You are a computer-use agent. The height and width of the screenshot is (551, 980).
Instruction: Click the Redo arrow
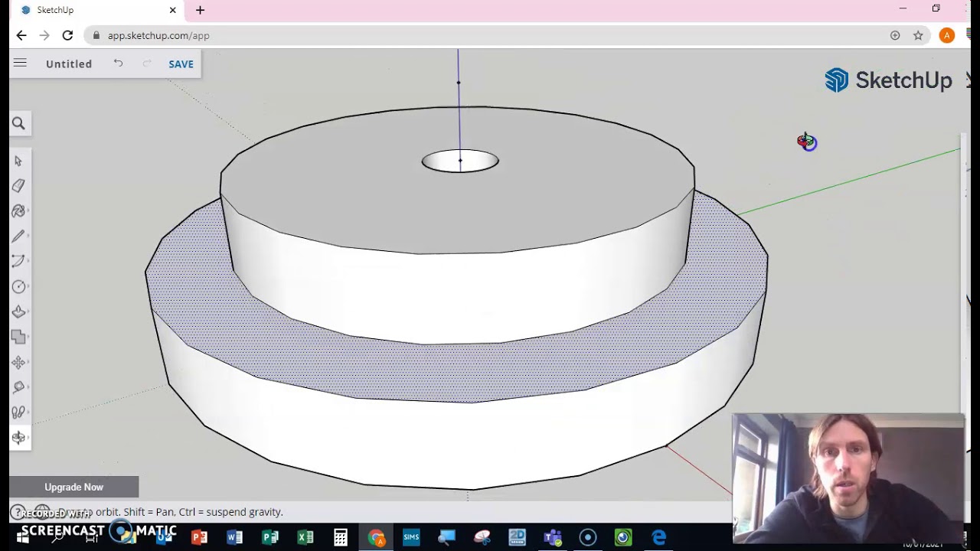pyautogui.click(x=147, y=64)
